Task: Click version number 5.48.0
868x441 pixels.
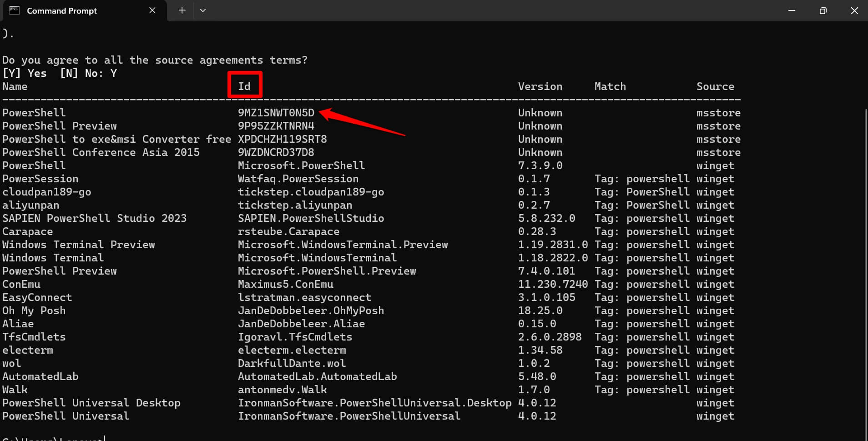Action: (537, 376)
